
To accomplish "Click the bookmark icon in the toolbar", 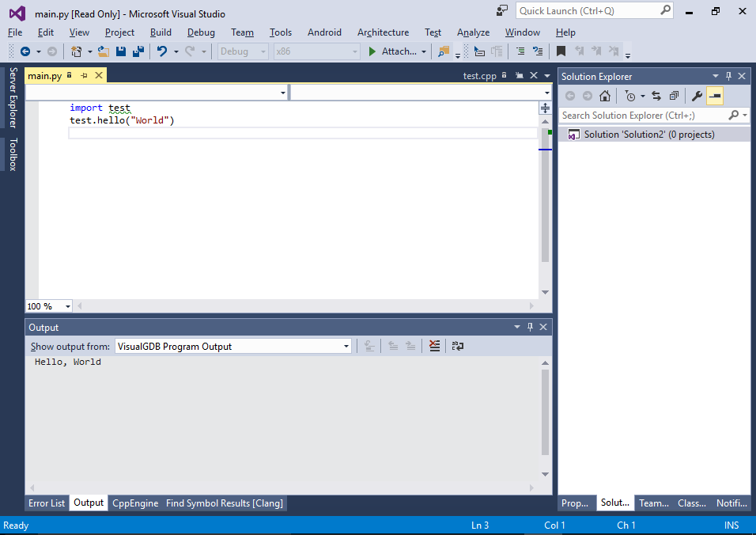I will point(561,51).
